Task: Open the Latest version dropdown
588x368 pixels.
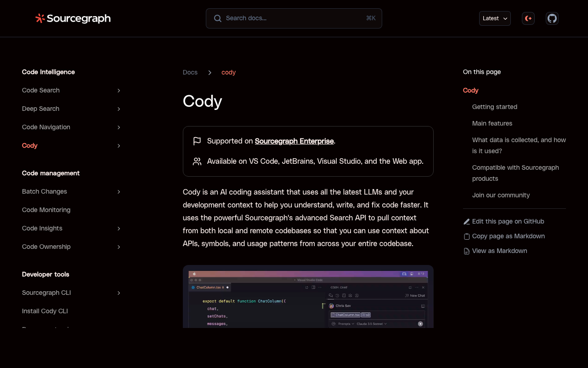Action: click(x=495, y=18)
